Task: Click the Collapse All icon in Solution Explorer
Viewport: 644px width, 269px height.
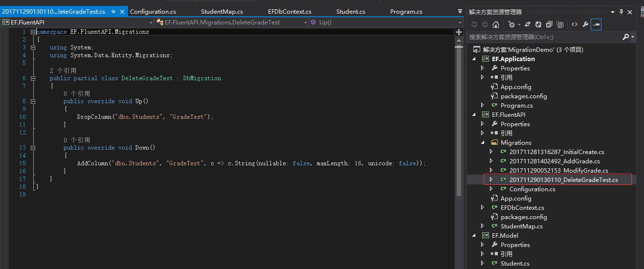Action: point(549,24)
